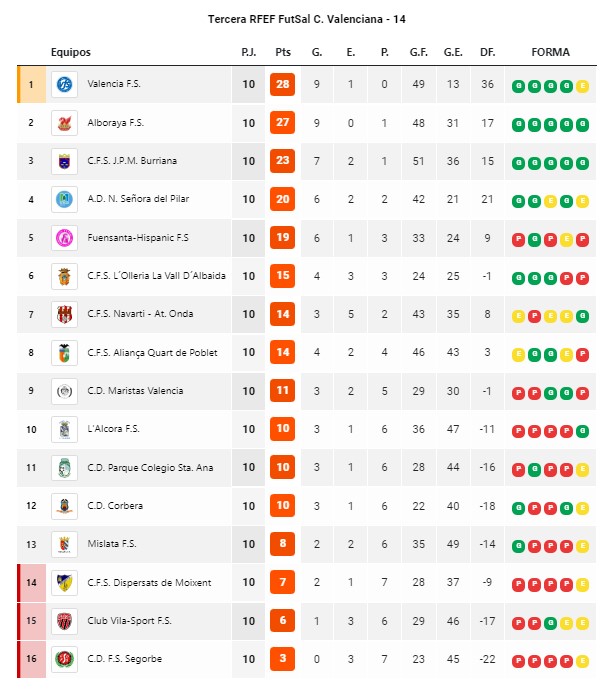Click the Mislata F.S. team name

[112, 544]
